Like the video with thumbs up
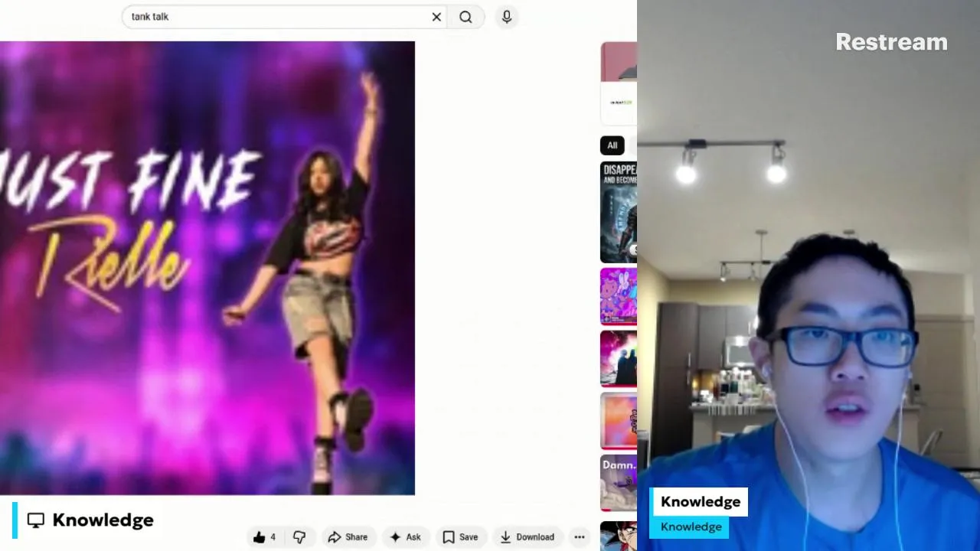Image resolution: width=980 pixels, height=551 pixels. click(264, 537)
